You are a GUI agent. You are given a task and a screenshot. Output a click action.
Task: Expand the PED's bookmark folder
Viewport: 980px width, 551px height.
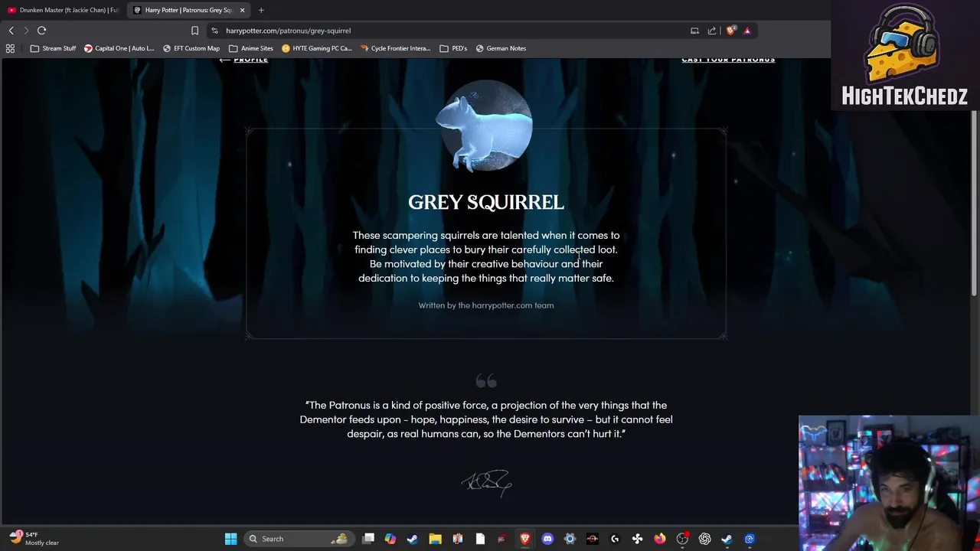point(453,48)
